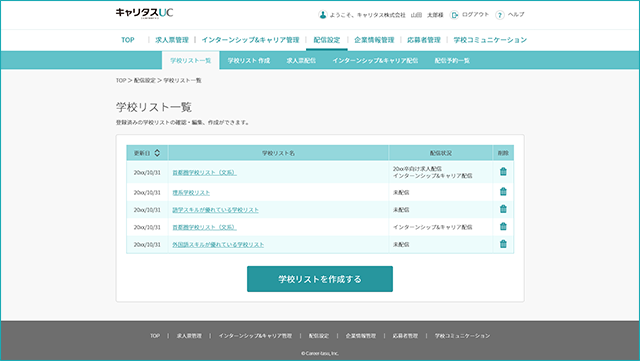Click 未配信 status in 理系学校リスト row
This screenshot has height=361, width=640.
click(401, 192)
